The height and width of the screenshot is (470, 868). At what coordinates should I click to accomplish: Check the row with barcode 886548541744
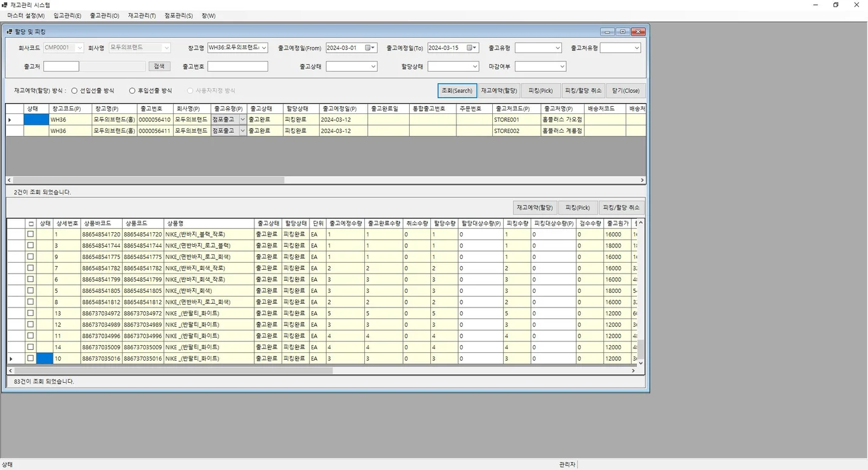point(30,246)
